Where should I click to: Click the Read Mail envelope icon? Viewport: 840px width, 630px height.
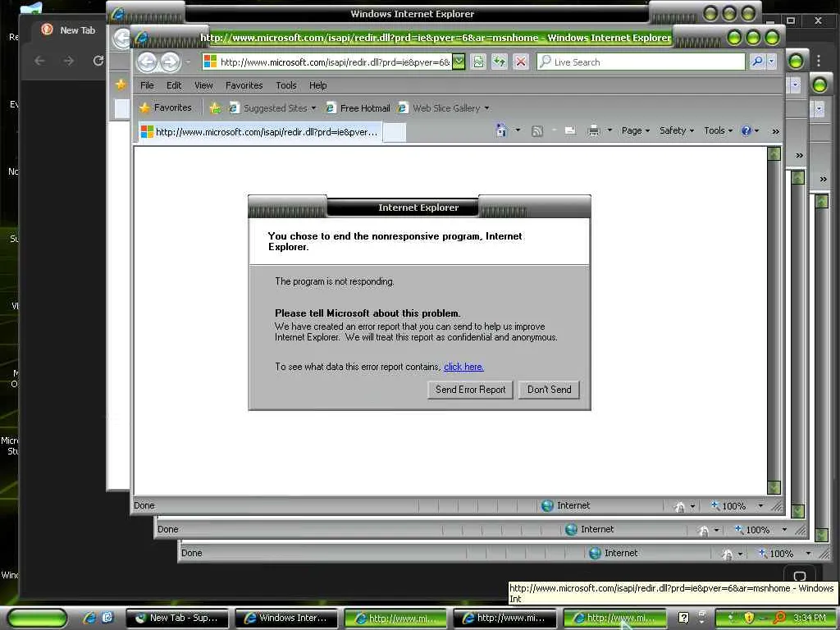(x=570, y=130)
